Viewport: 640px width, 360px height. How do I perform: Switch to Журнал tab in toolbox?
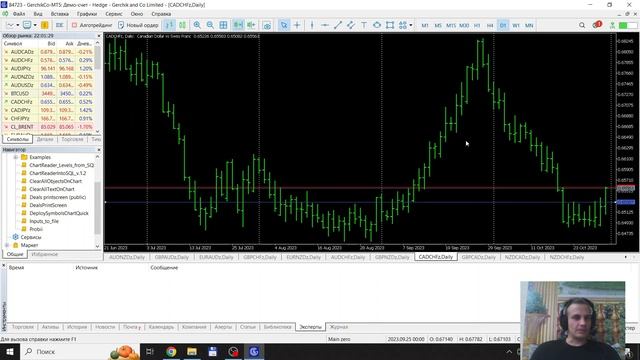click(339, 327)
